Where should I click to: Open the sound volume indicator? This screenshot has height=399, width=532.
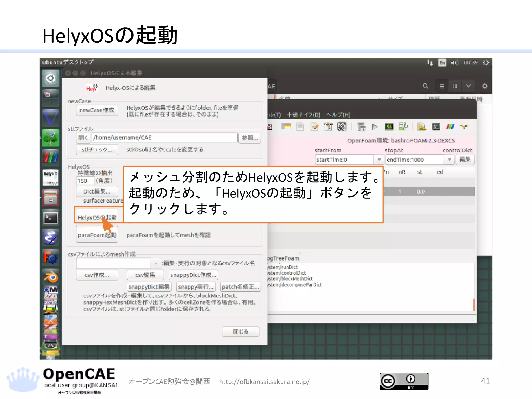click(455, 63)
